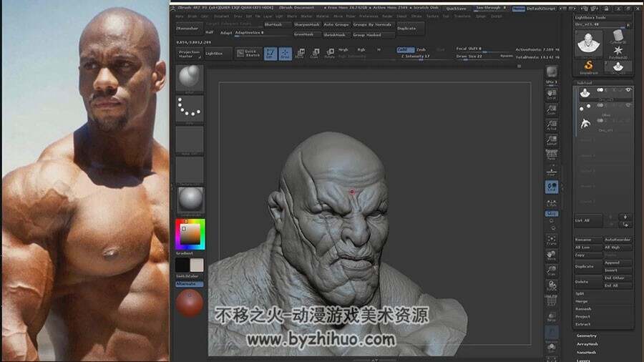Open the Preferences menu

point(369,16)
